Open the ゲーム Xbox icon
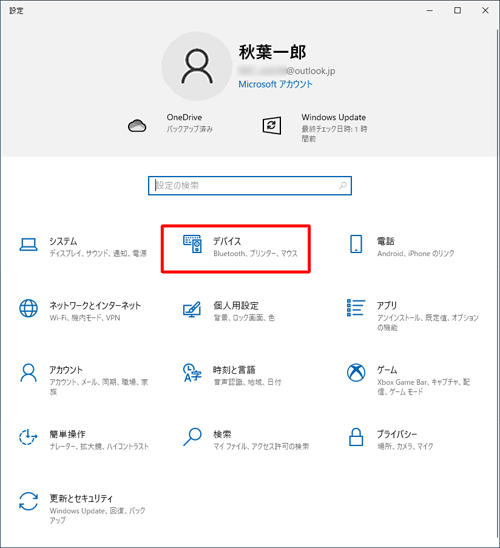This screenshot has width=500, height=548. click(x=356, y=373)
